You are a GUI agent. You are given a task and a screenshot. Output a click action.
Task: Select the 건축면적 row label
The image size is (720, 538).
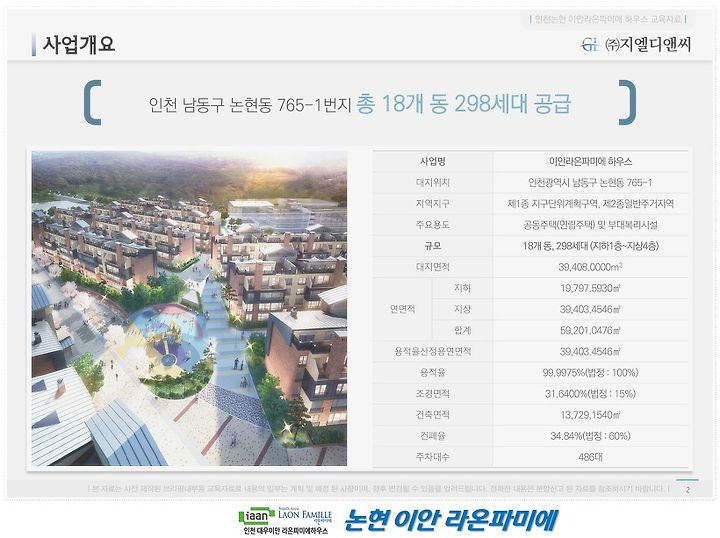click(433, 415)
